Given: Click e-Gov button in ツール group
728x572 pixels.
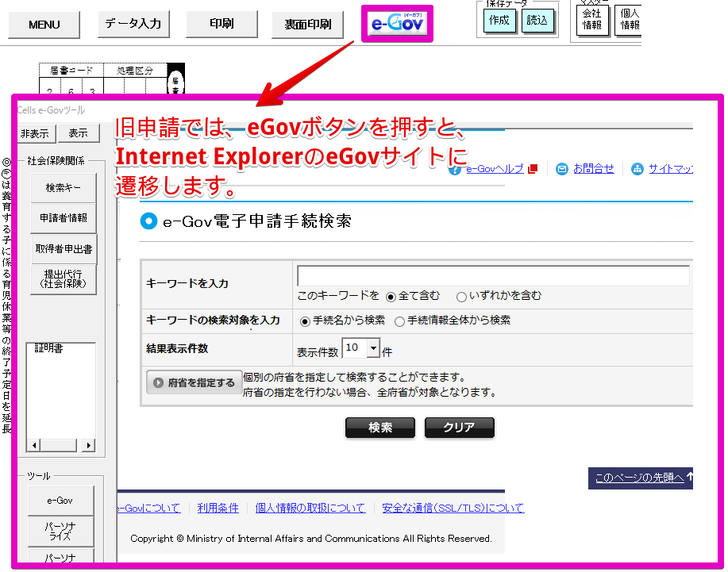Looking at the screenshot, I should [60, 501].
